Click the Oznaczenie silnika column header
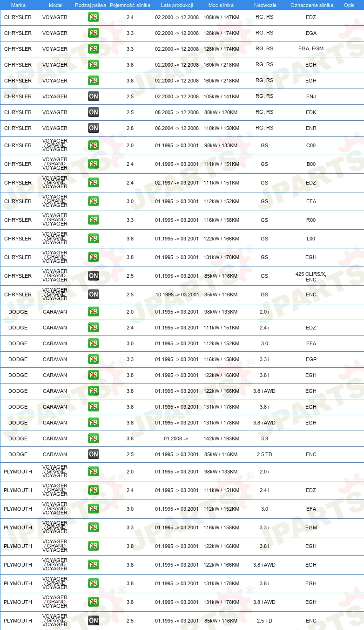 [x=311, y=5]
